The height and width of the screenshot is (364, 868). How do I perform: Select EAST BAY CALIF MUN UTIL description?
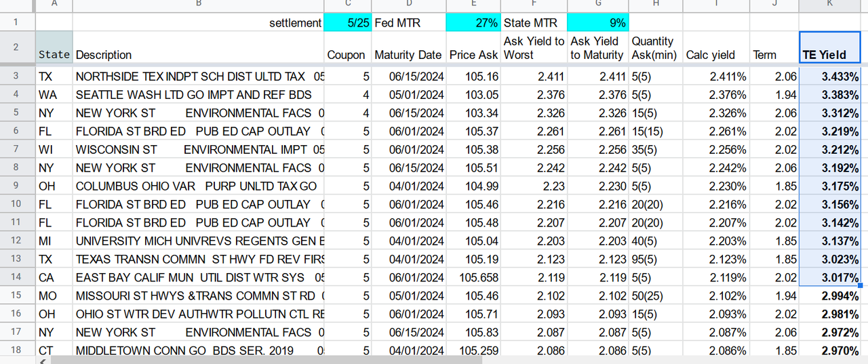(x=198, y=277)
